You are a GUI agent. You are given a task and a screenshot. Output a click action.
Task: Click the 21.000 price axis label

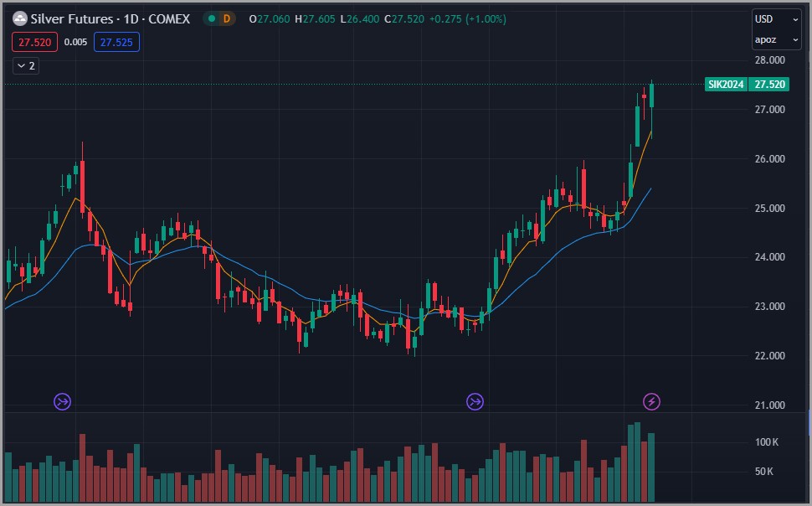point(769,405)
